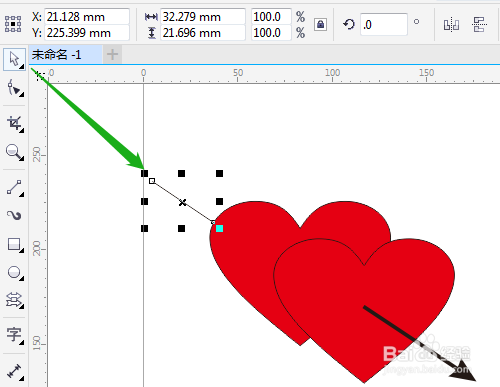Click the top-right selection handle

[219, 173]
